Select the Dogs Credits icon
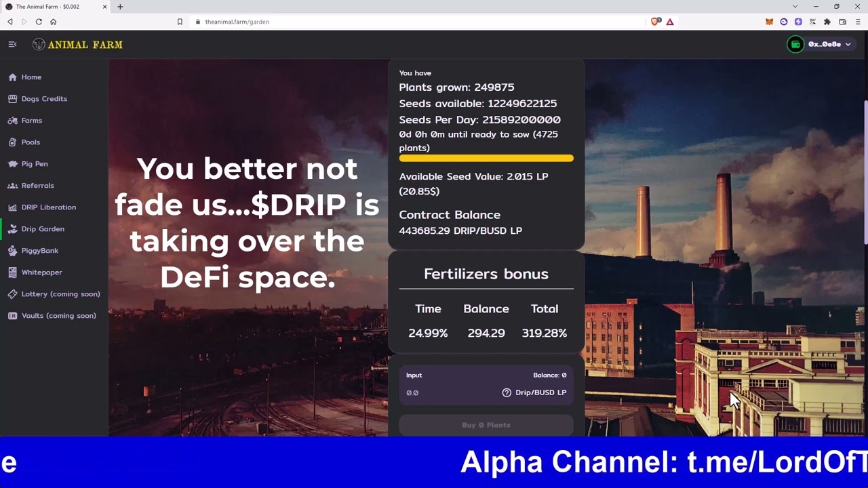The image size is (868, 488). point(12,99)
